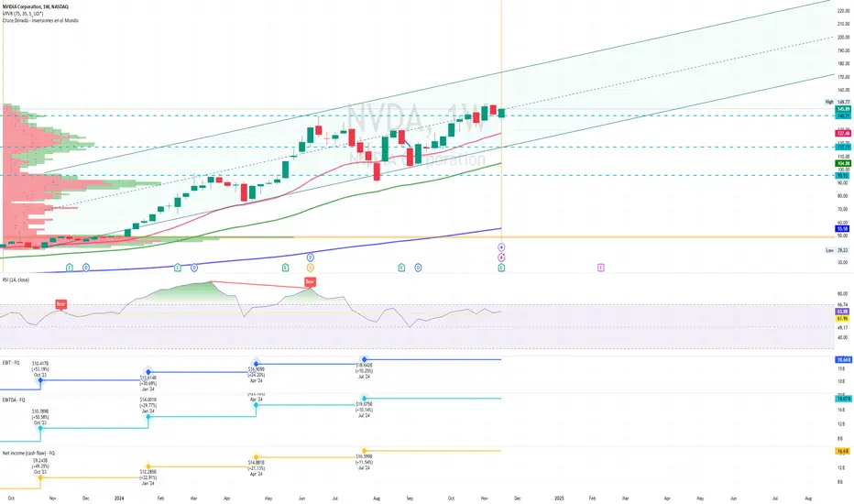Click the 200.00 mark on the price scale

pos(844,37)
